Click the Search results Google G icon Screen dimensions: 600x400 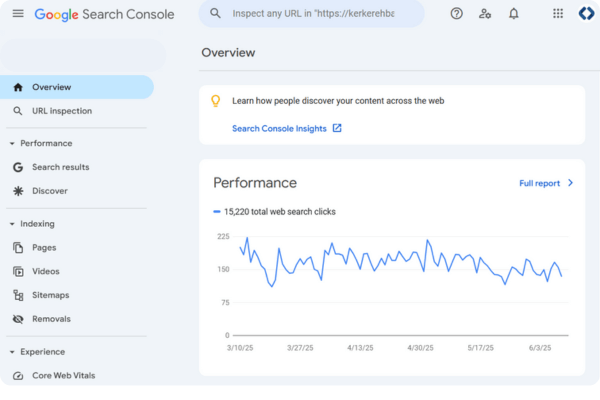point(18,167)
